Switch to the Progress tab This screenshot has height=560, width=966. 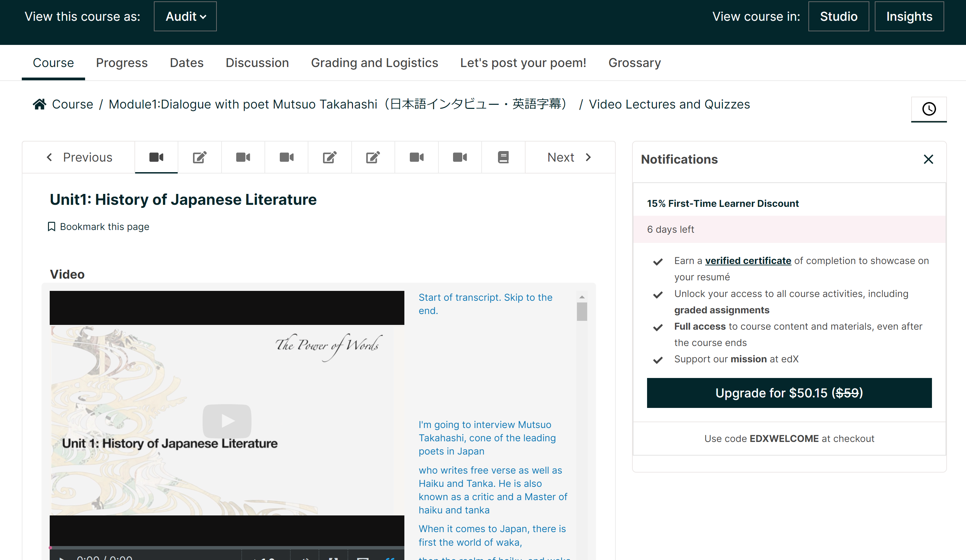[122, 63]
